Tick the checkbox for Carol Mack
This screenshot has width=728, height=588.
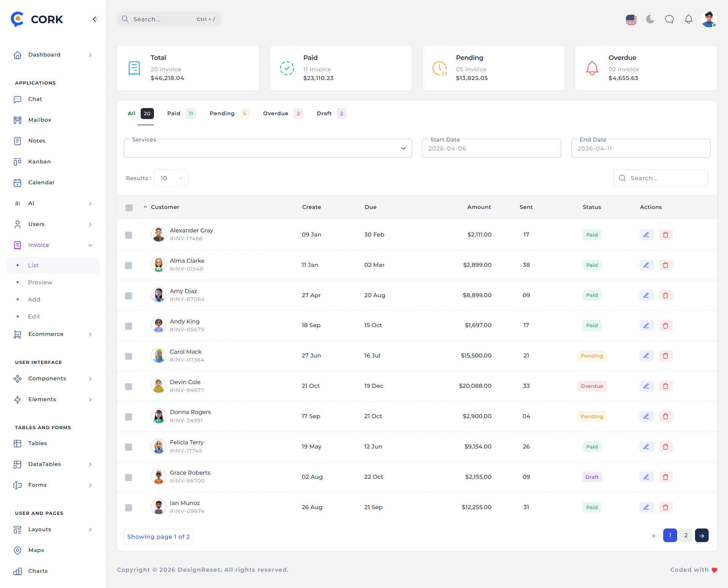point(129,356)
